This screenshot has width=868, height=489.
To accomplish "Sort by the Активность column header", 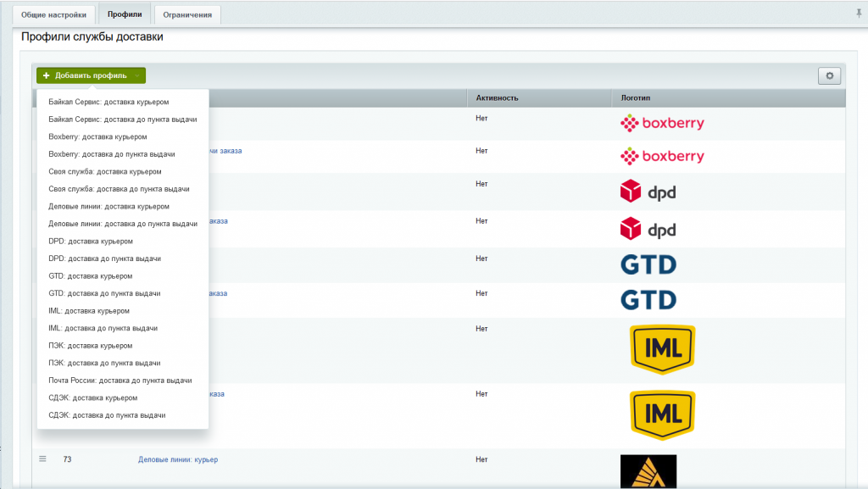I will [x=497, y=98].
